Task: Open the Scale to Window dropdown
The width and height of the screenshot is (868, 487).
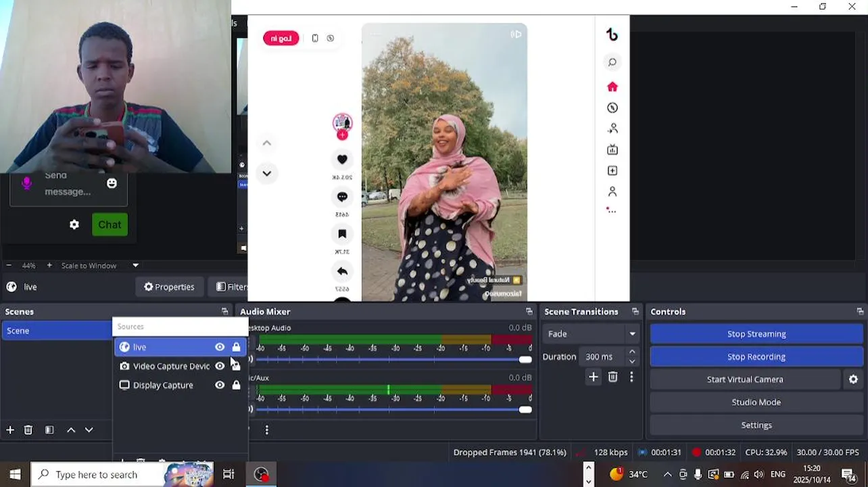Action: click(100, 266)
